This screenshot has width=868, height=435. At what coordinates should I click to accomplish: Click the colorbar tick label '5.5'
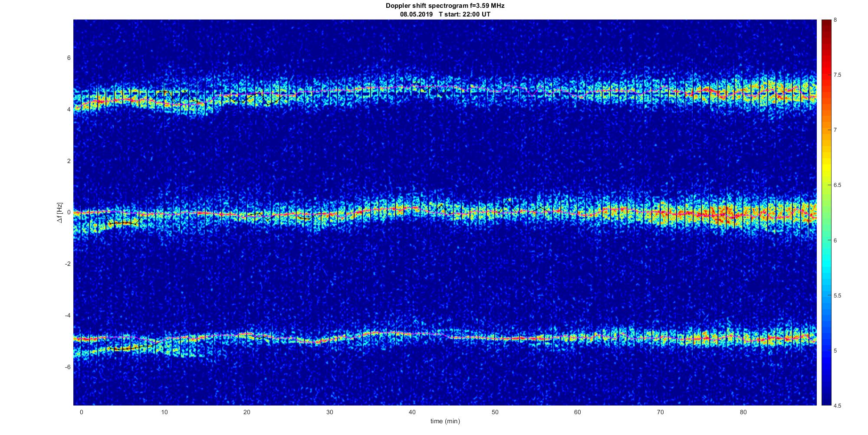click(x=837, y=296)
